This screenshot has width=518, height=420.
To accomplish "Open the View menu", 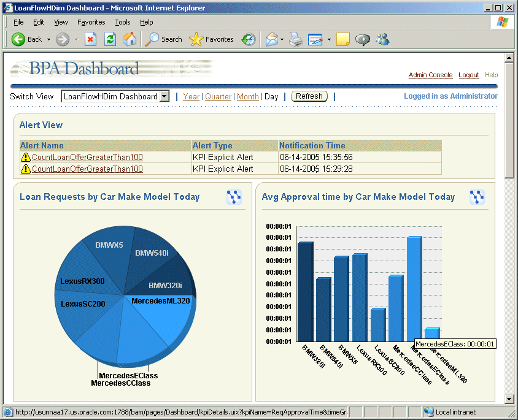I will click(x=61, y=22).
